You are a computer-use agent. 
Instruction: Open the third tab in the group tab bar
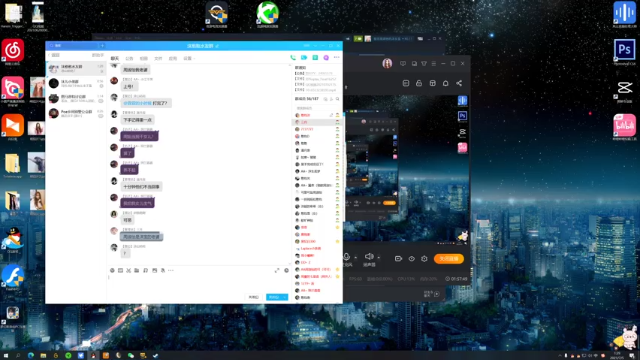[144, 58]
